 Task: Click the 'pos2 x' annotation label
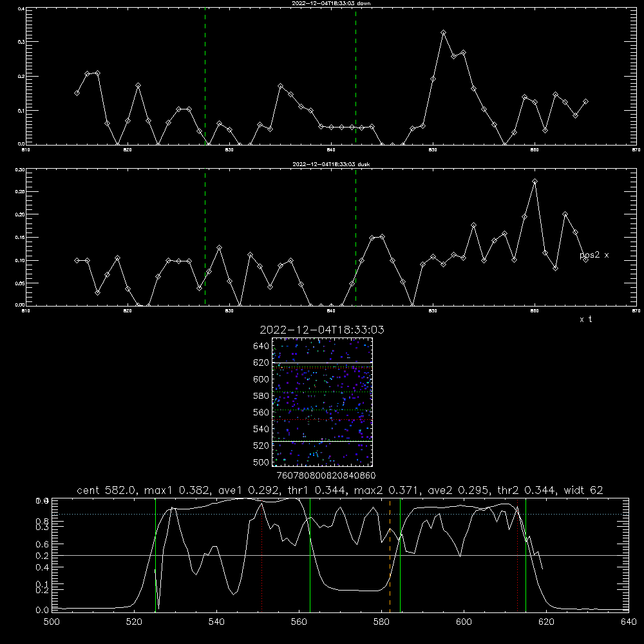click(594, 255)
